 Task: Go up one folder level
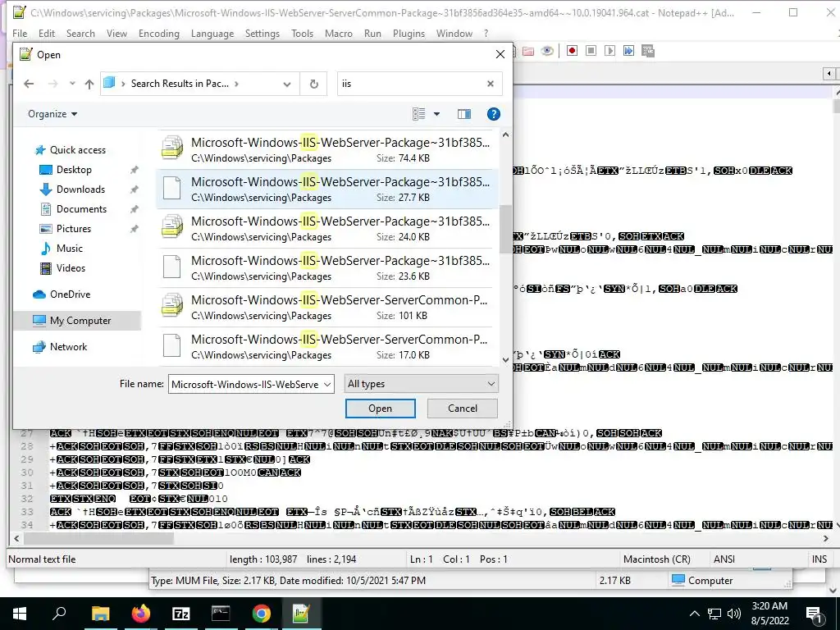89,84
